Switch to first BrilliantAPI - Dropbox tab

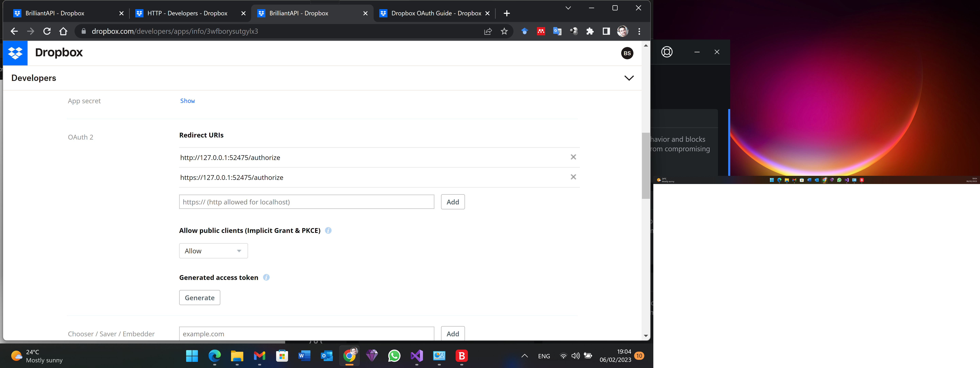[x=55, y=13]
